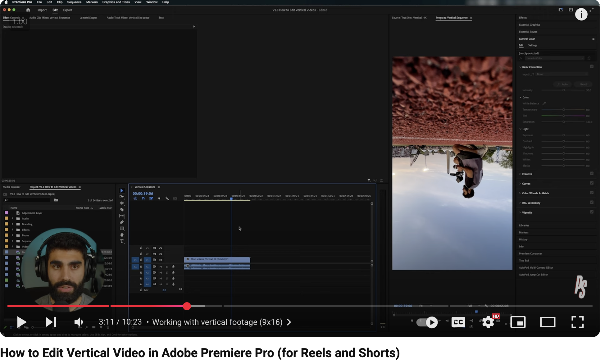The image size is (600, 364).
Task: Click the Auto color button
Action: pos(562,84)
